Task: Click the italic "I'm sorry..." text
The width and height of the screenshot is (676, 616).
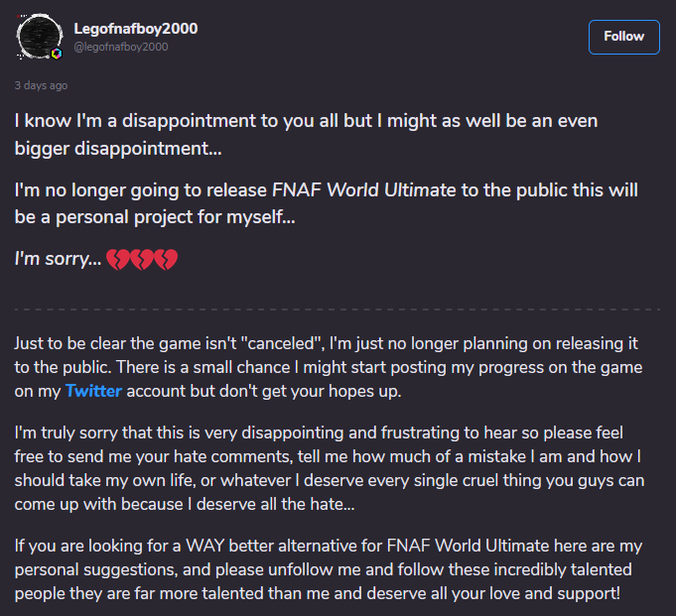Action: click(59, 260)
